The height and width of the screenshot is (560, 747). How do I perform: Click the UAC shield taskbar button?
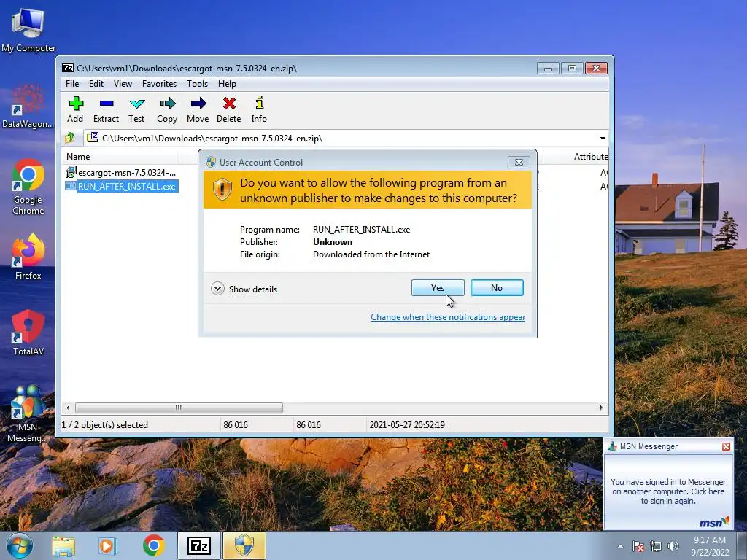(244, 545)
